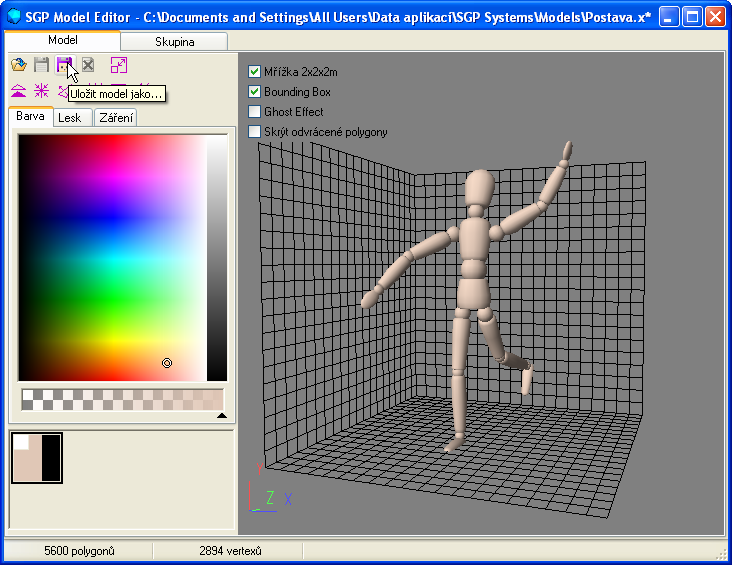Select the Barva color tab
Screen dimensions: 732x565
pos(30,117)
